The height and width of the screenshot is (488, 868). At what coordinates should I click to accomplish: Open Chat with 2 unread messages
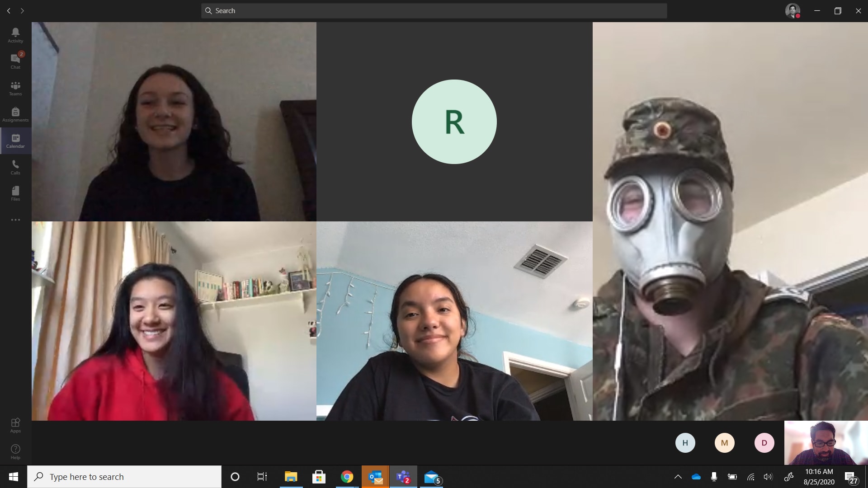(x=15, y=61)
